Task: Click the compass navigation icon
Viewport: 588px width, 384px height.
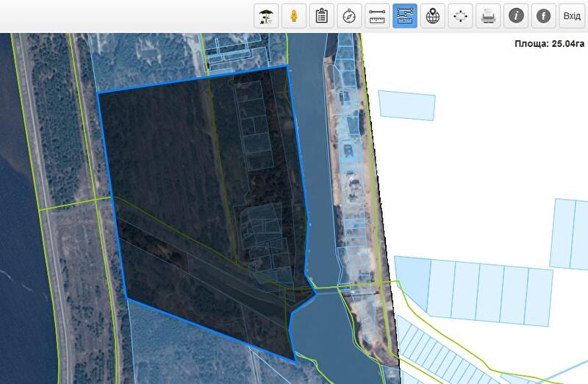Action: (x=349, y=15)
